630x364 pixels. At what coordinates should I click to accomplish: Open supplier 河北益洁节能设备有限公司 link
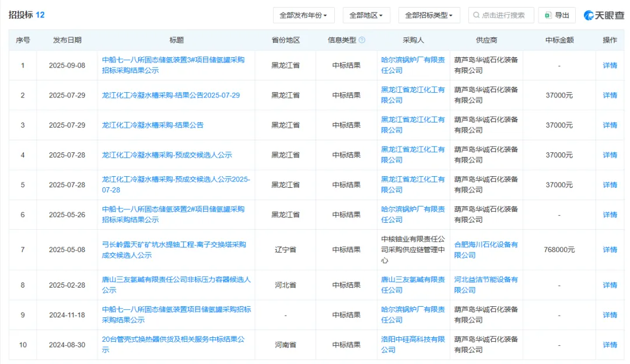coord(486,285)
